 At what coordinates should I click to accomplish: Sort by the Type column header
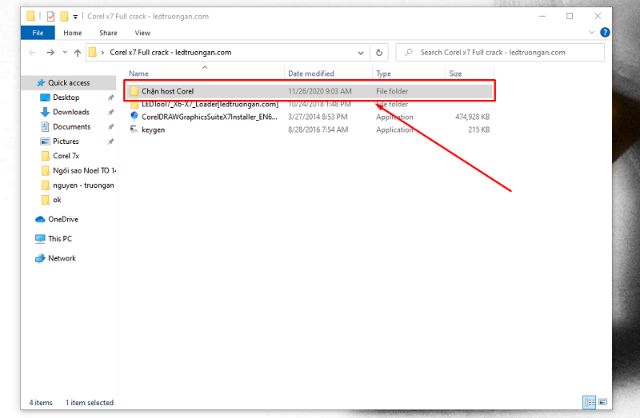tap(383, 73)
